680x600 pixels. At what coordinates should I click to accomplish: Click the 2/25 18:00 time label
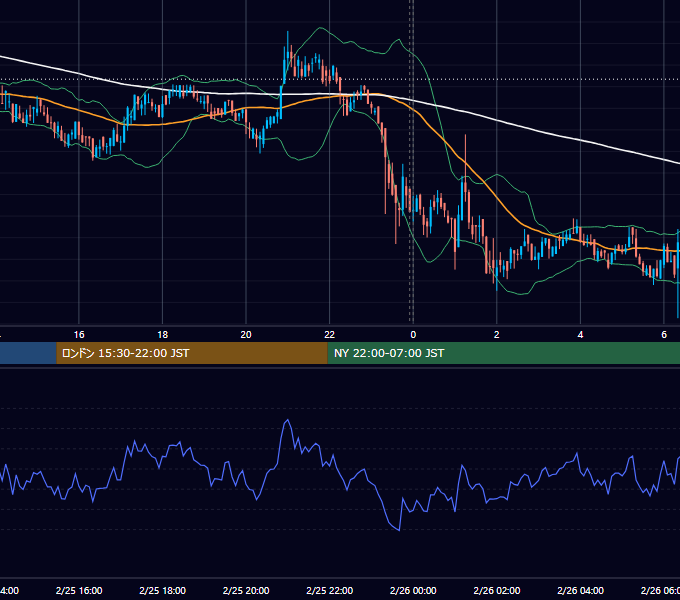(162, 590)
